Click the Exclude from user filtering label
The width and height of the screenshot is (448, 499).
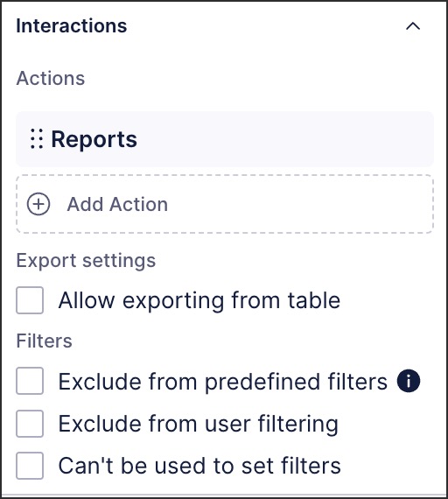[199, 424]
